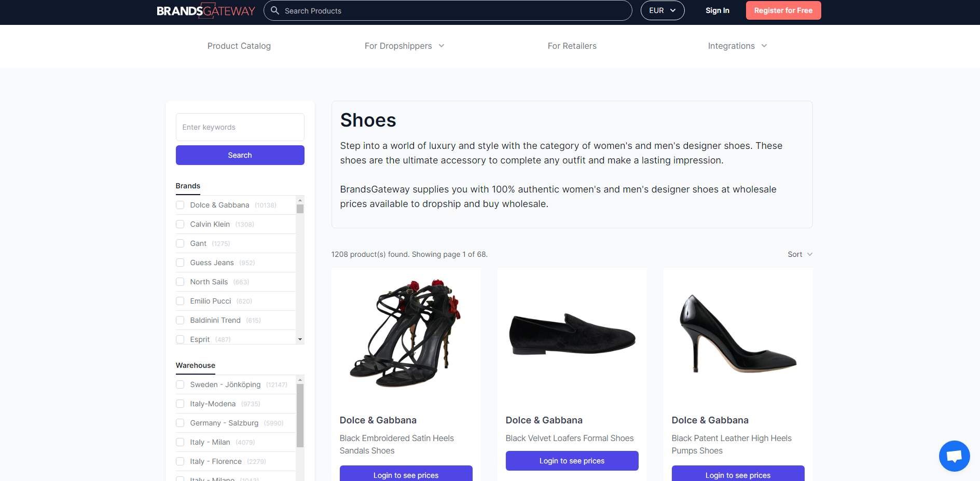Open the EUR currency dropdown
Screen dimensions: 980x481
coord(662,10)
